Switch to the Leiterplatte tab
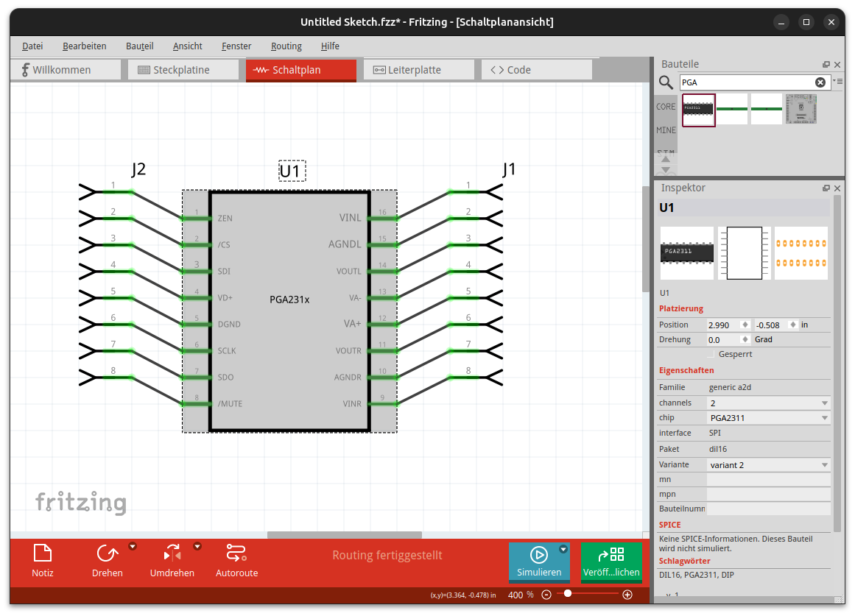The width and height of the screenshot is (855, 616). [419, 70]
